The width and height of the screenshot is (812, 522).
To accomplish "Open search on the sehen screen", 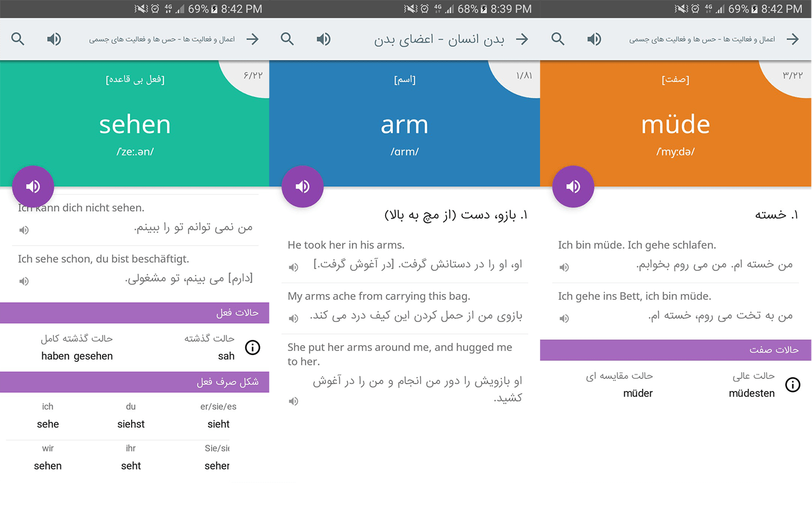I will click(18, 39).
